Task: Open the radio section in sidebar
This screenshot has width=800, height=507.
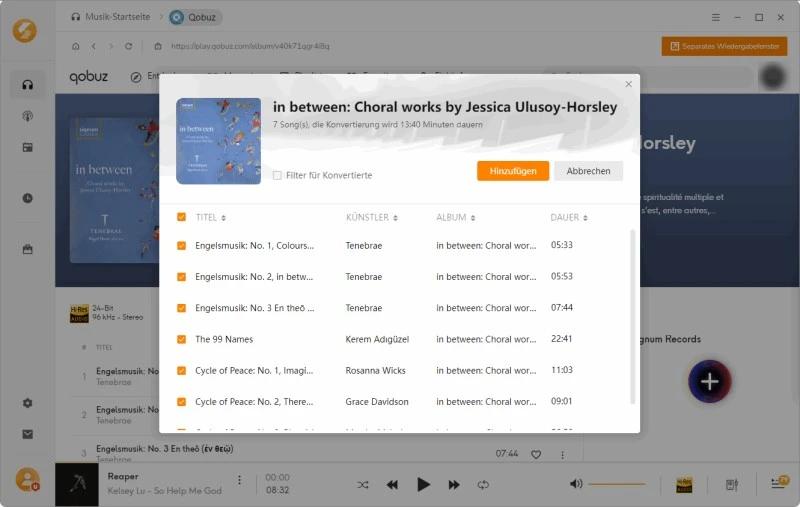Action: point(28,147)
